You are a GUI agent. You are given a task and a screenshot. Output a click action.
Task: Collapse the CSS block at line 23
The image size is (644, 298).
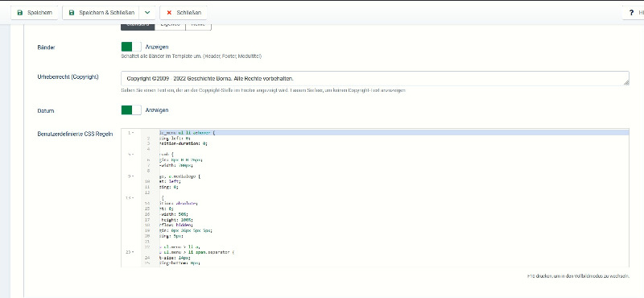(132, 251)
